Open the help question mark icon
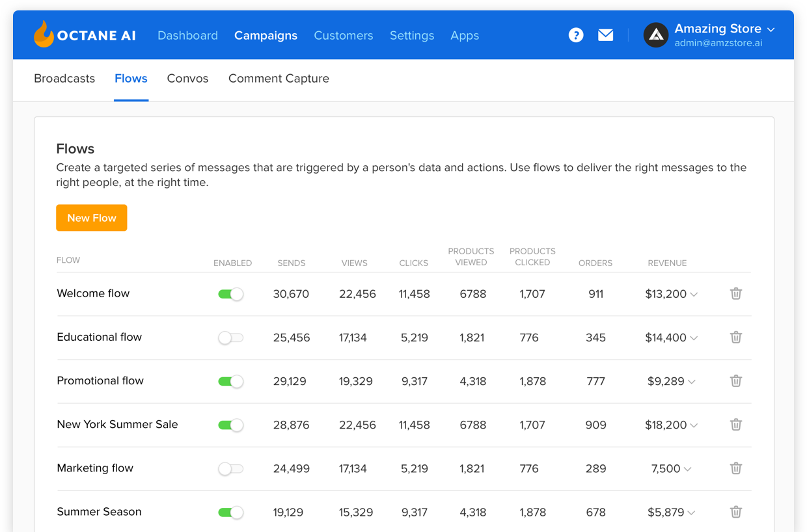 point(576,35)
